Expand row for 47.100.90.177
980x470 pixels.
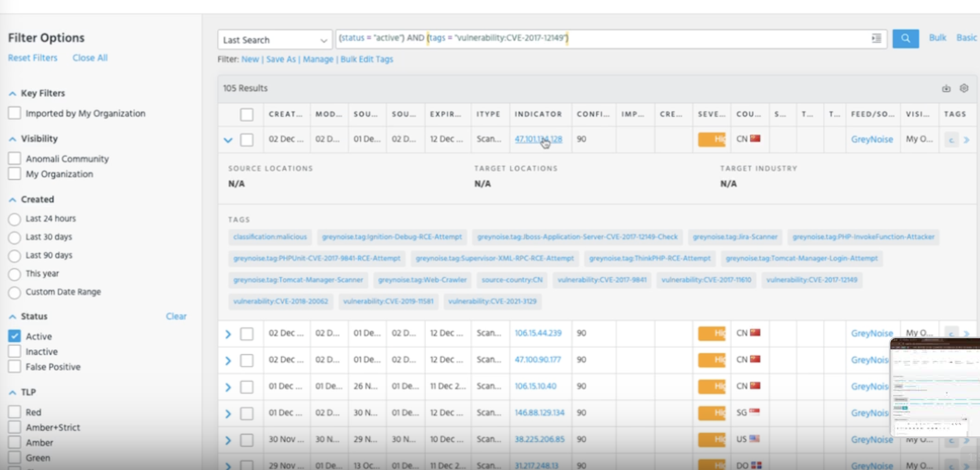coord(228,361)
